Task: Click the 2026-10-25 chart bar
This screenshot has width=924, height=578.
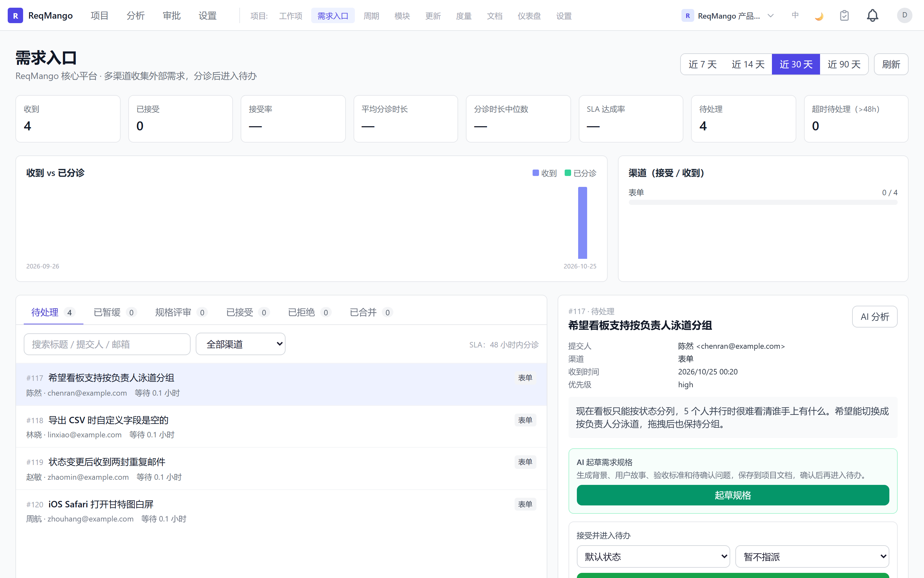Action: [x=582, y=223]
